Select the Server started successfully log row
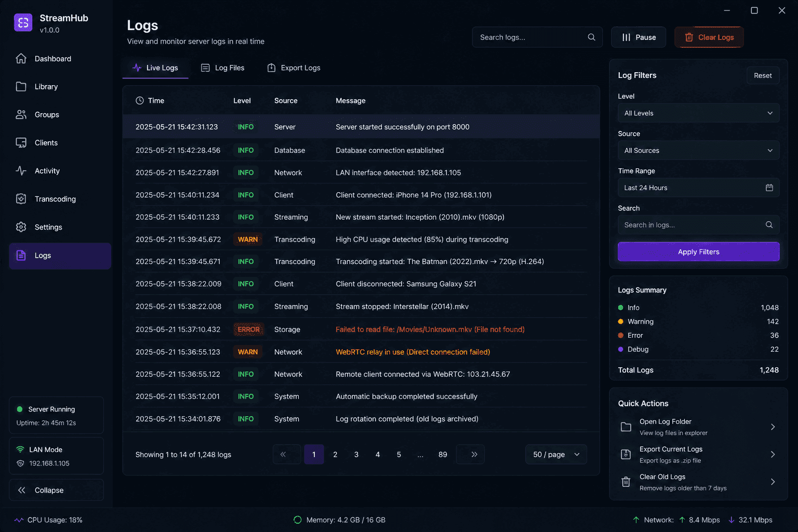Screen dimensions: 798x532 (x=361, y=127)
